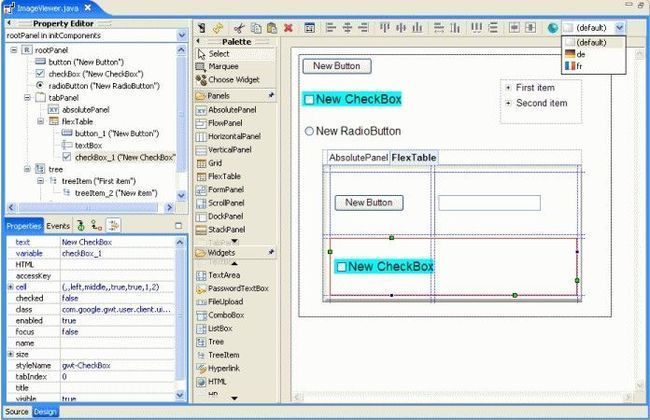Click the component tree horizontal scrollbar
Image resolution: width=650 pixels, height=420 pixels.
point(90,207)
